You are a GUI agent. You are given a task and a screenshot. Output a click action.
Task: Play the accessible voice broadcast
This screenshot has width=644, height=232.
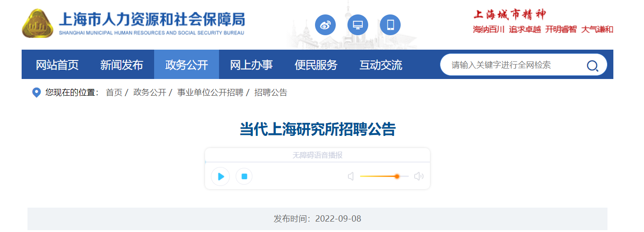pos(220,176)
